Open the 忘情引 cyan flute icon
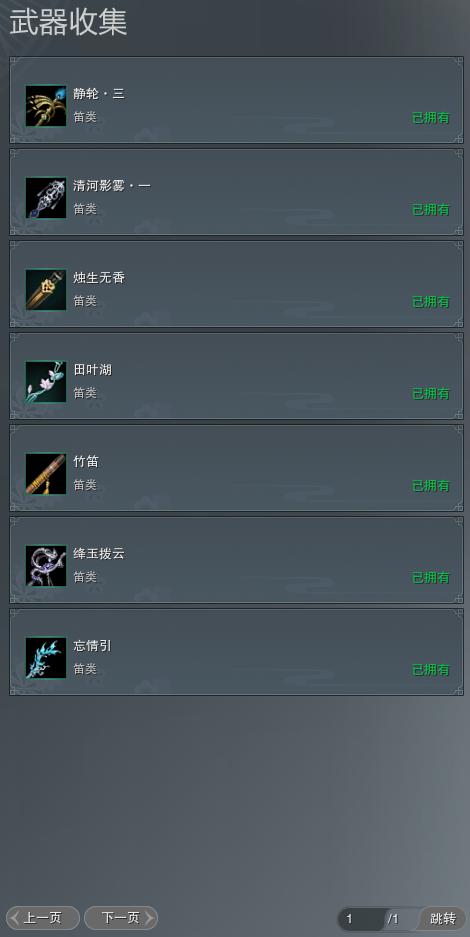Viewport: 470px width, 937px height. tap(46, 658)
